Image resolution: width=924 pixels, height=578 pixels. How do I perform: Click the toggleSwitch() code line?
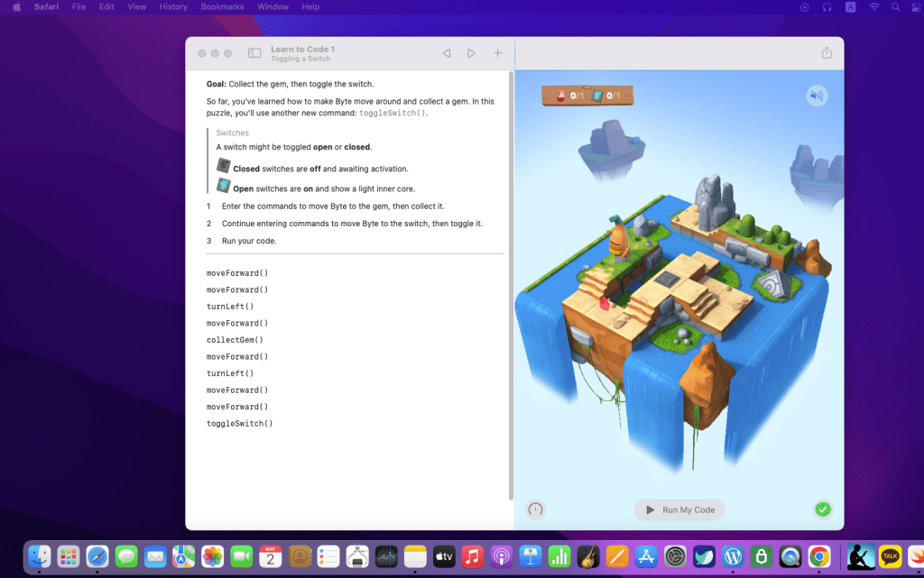(239, 423)
